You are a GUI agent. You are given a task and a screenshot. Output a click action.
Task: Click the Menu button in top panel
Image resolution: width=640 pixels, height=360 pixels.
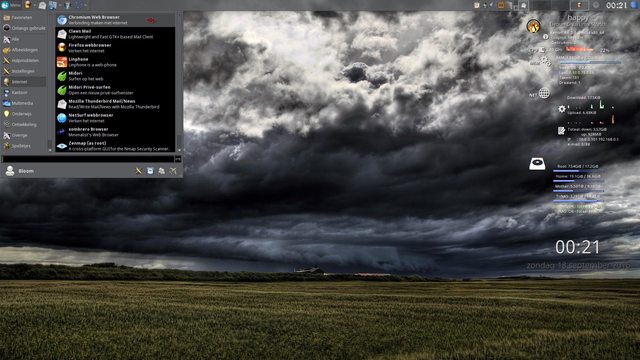[x=11, y=5]
